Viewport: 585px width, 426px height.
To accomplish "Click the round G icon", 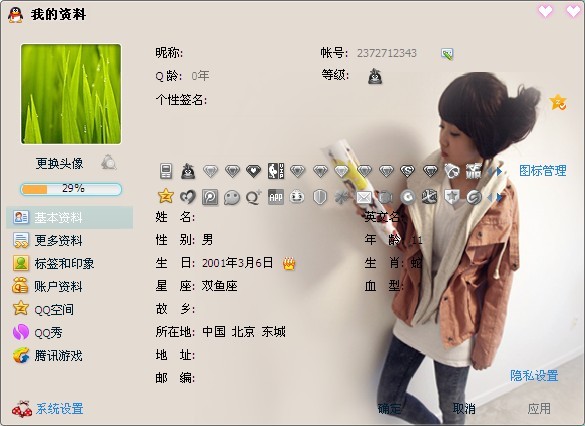I will [407, 197].
